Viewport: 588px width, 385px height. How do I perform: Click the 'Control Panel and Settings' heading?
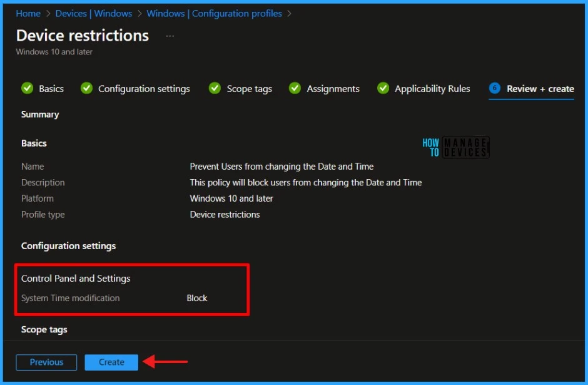coord(76,279)
